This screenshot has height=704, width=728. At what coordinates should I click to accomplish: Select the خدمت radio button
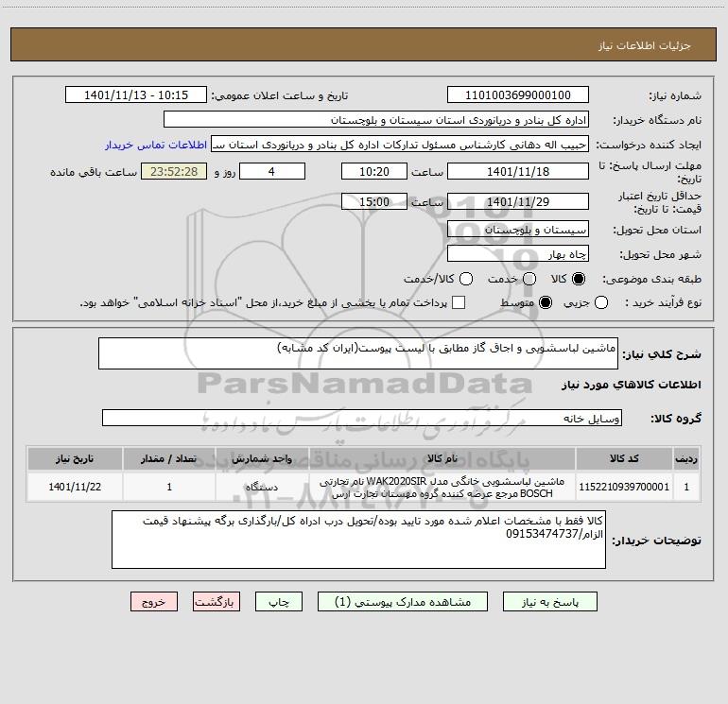tap(529, 279)
